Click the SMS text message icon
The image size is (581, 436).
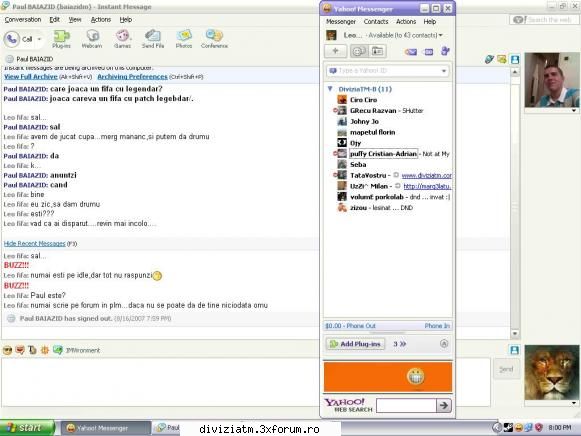coord(429,52)
